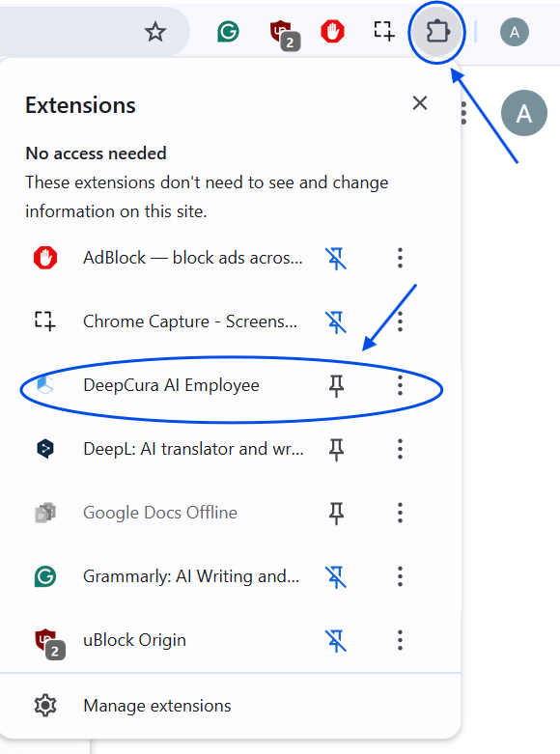Viewport: 560px width, 754px height.
Task: Open more options for Grammarly
Action: [x=400, y=576]
